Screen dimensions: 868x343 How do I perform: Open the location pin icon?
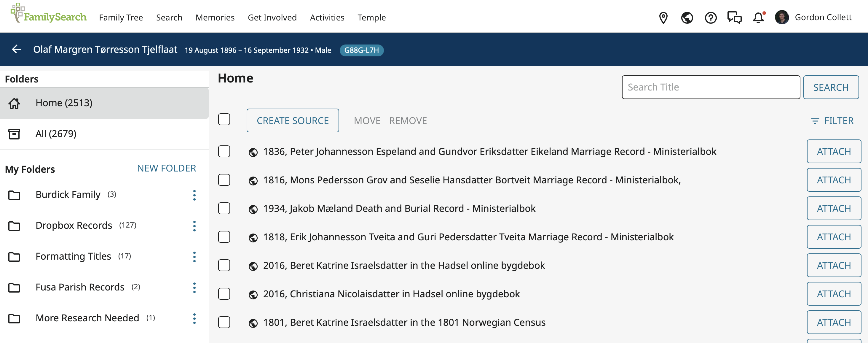point(663,18)
